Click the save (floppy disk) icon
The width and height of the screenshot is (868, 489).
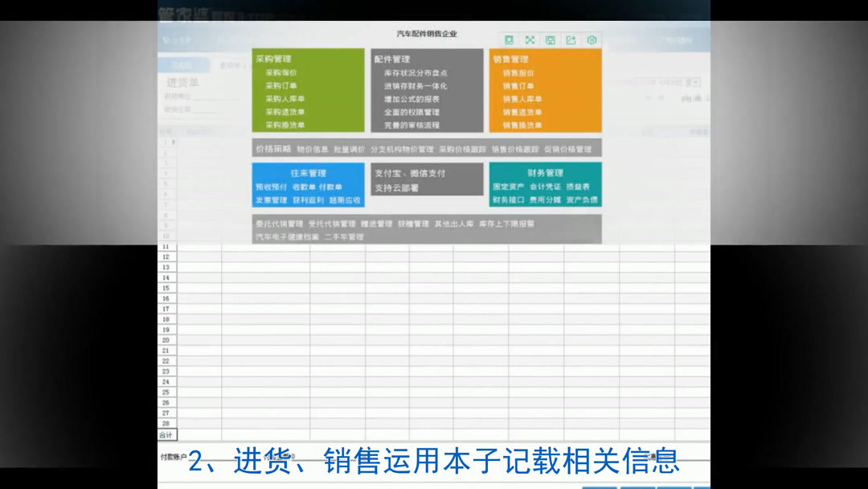[x=551, y=39]
